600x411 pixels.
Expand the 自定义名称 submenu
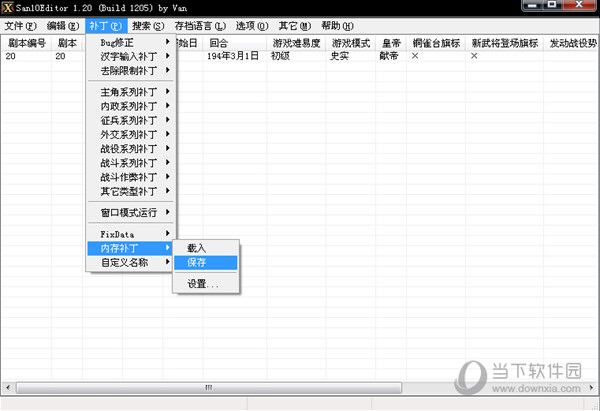click(130, 263)
